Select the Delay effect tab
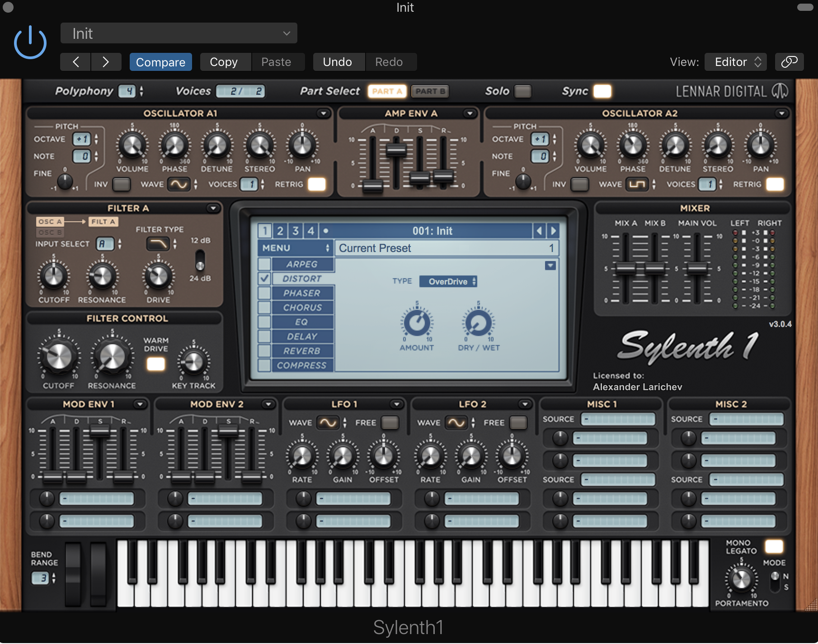The width and height of the screenshot is (818, 644). point(302,336)
